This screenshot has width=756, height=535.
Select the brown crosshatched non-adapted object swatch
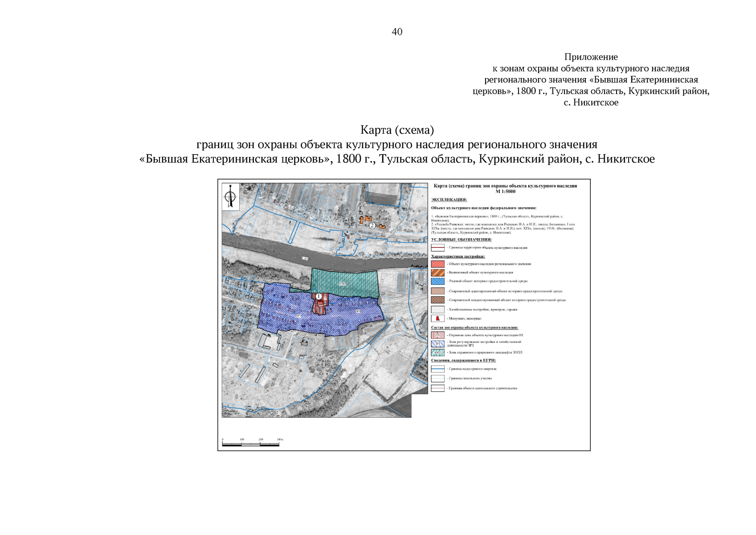(437, 300)
